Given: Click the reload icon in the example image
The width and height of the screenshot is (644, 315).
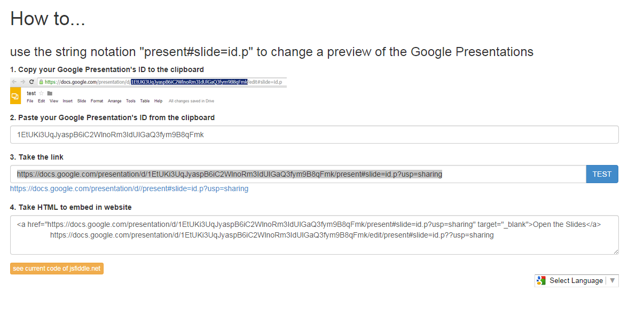Looking at the screenshot, I should [x=32, y=82].
